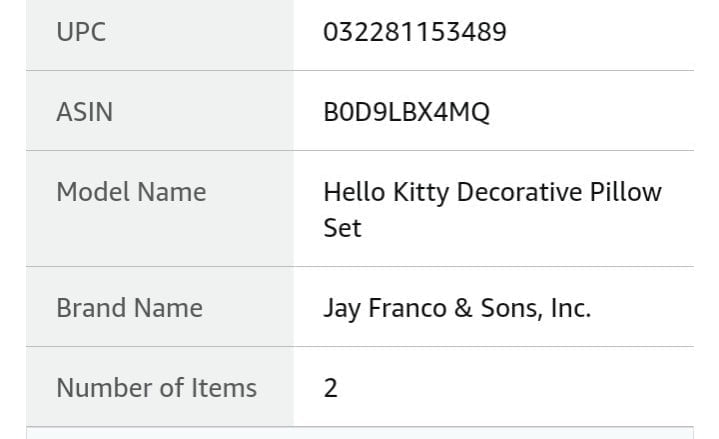Click the word Hello in Model Name

tap(354, 192)
